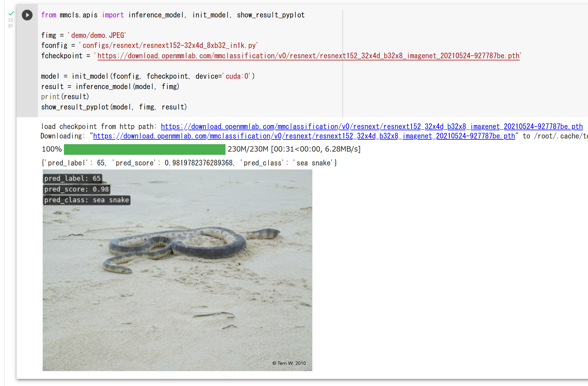Click the green download progress bar

pyautogui.click(x=144, y=149)
